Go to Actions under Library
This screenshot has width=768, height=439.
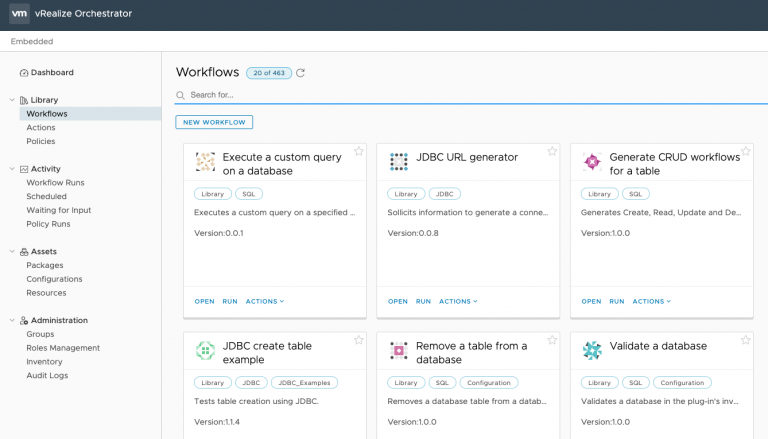point(41,127)
